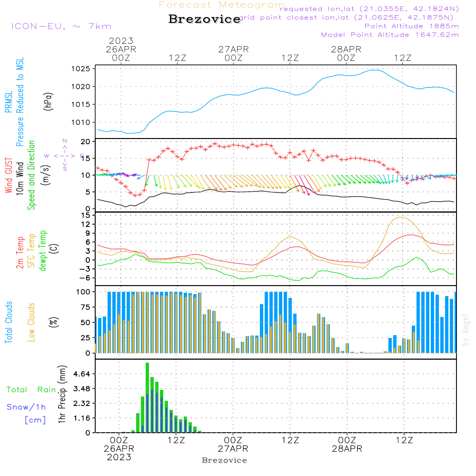Click the tallest green rain bar
The height and width of the screenshot is (476, 476).
(x=147, y=397)
